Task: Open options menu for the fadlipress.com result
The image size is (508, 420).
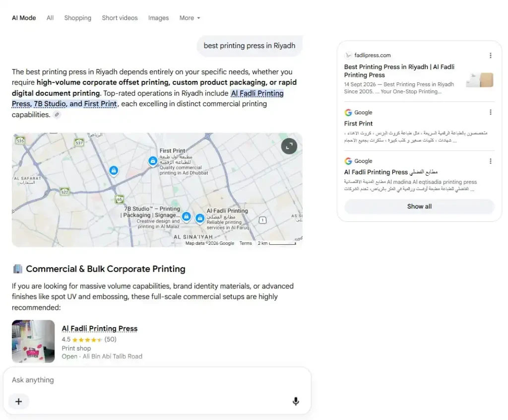Action: tap(490, 56)
